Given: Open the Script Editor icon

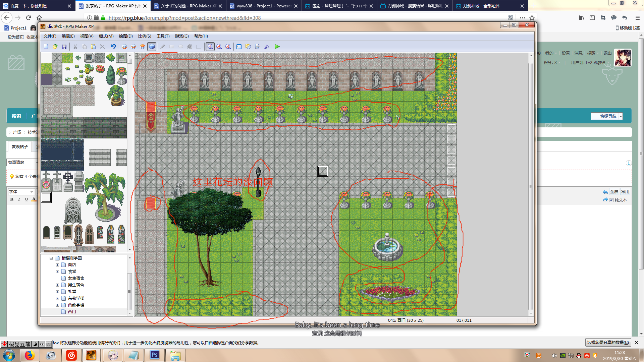Looking at the screenshot, I should pyautogui.click(x=257, y=47).
